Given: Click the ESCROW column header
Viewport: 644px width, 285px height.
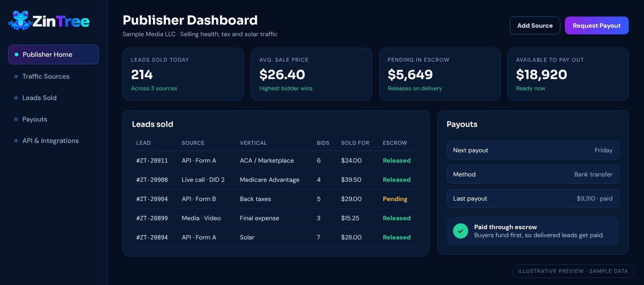Looking at the screenshot, I should click(x=395, y=143).
